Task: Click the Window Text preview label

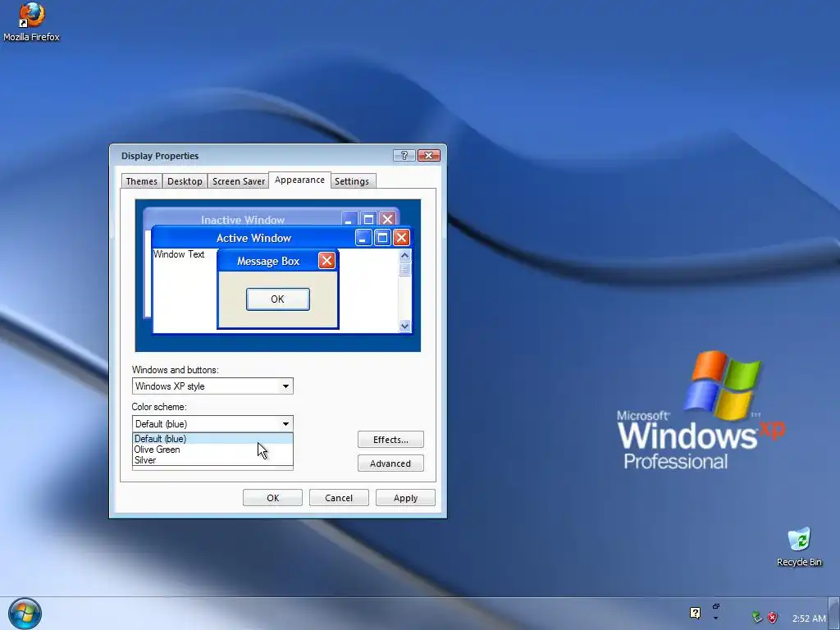Action: (179, 254)
